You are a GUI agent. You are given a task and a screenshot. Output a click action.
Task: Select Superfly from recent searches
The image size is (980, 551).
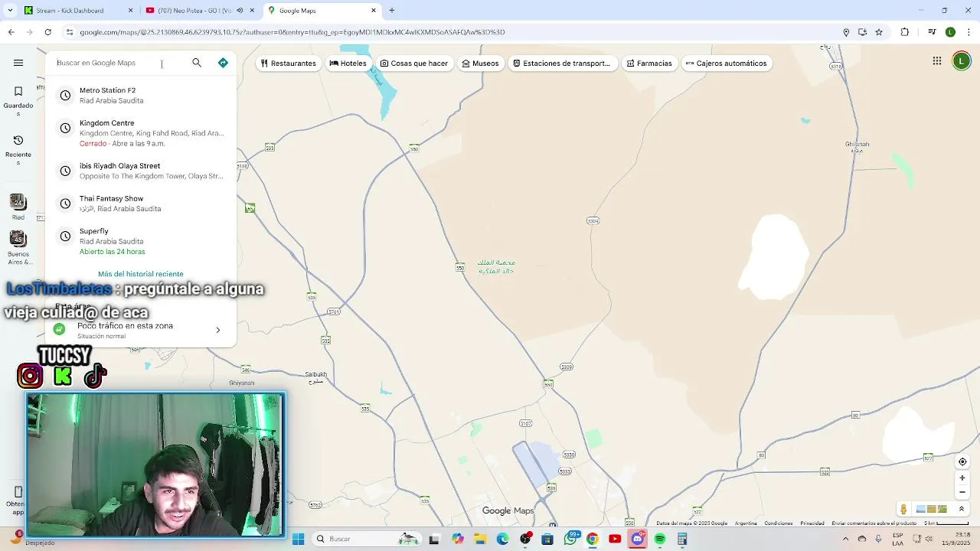click(141, 241)
